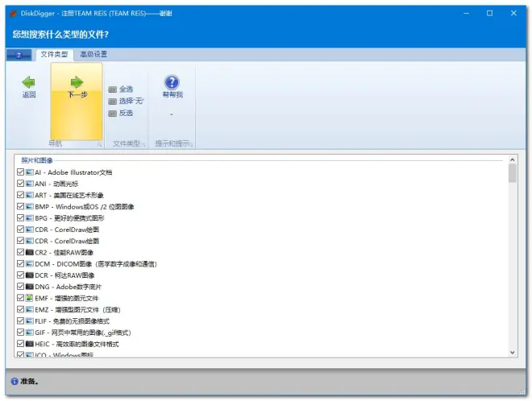Click the file list scrollbar thumb
Viewport: 532px width, 401px height.
point(513,173)
